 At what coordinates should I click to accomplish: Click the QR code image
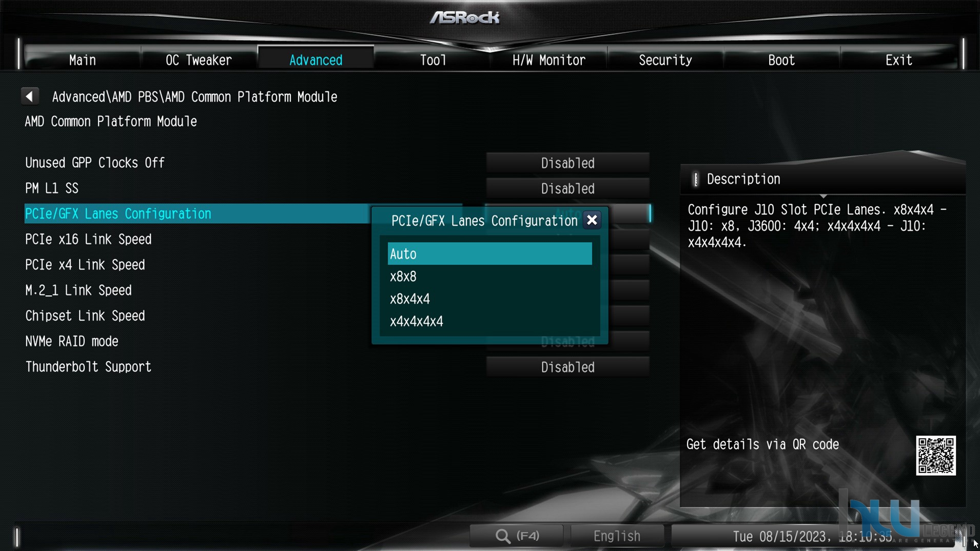click(936, 456)
